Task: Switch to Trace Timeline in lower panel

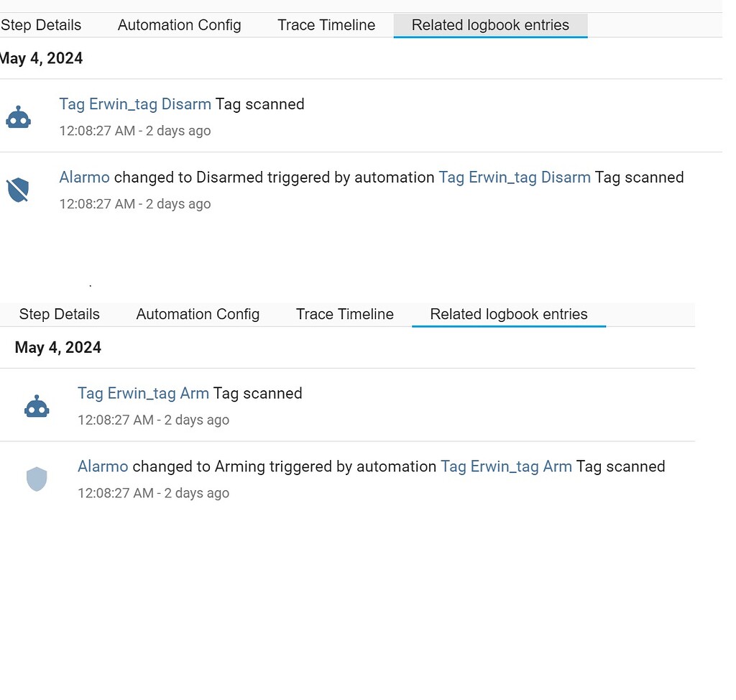Action: (x=344, y=314)
